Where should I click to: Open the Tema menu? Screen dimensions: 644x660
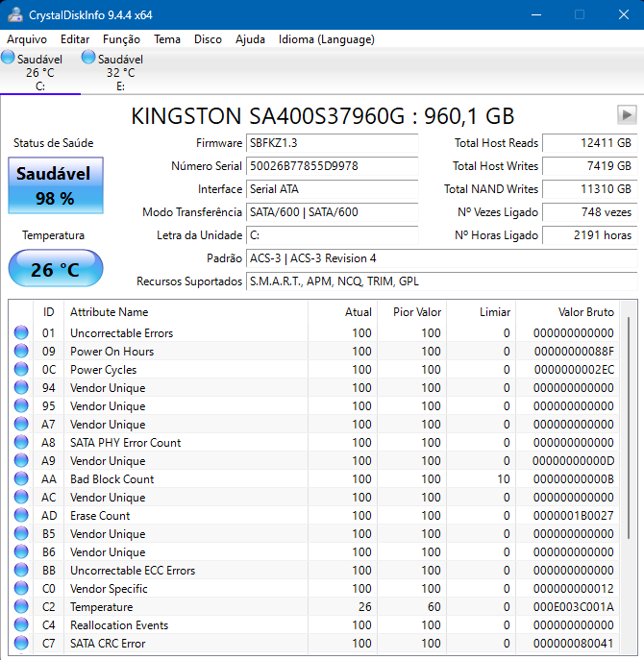coord(167,39)
